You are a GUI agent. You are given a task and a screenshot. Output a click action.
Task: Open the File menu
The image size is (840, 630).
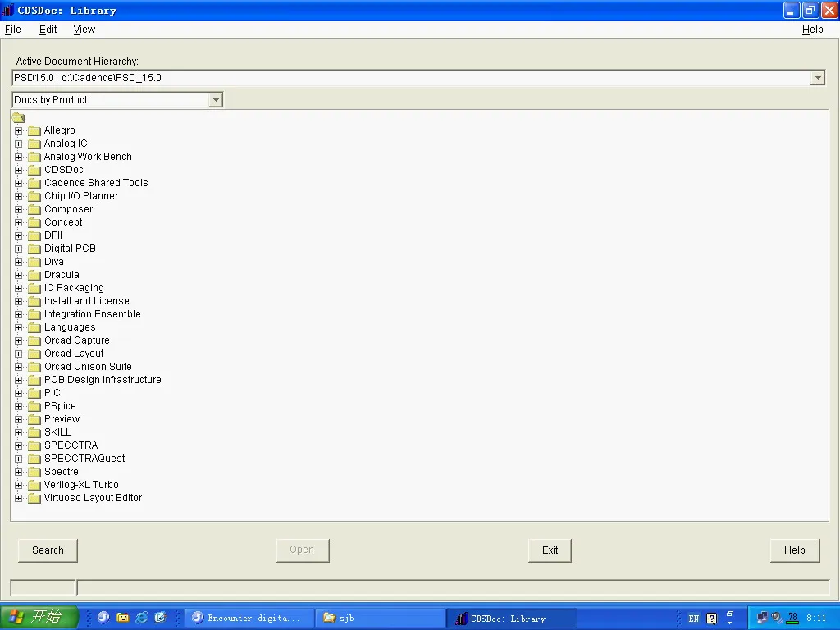[x=13, y=30]
